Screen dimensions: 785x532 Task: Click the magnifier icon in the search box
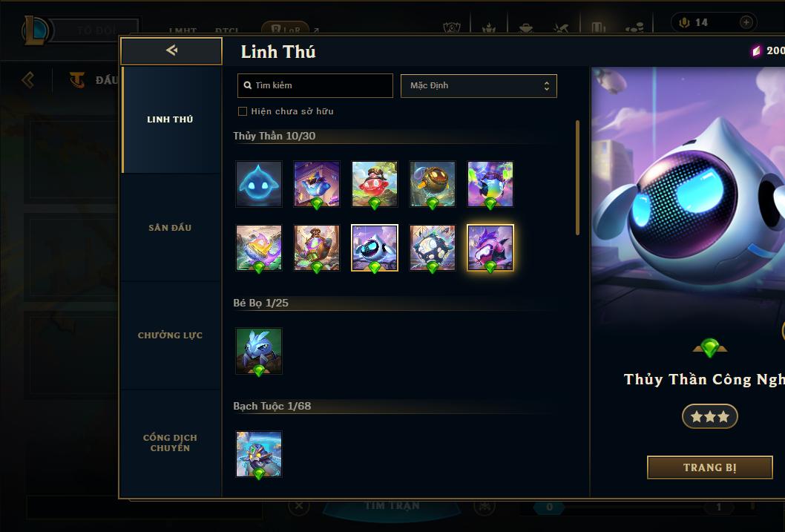point(247,85)
